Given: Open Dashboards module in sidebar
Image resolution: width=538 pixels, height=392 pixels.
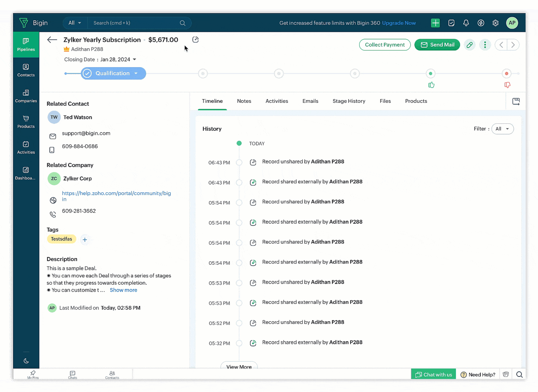Looking at the screenshot, I should coord(26,173).
